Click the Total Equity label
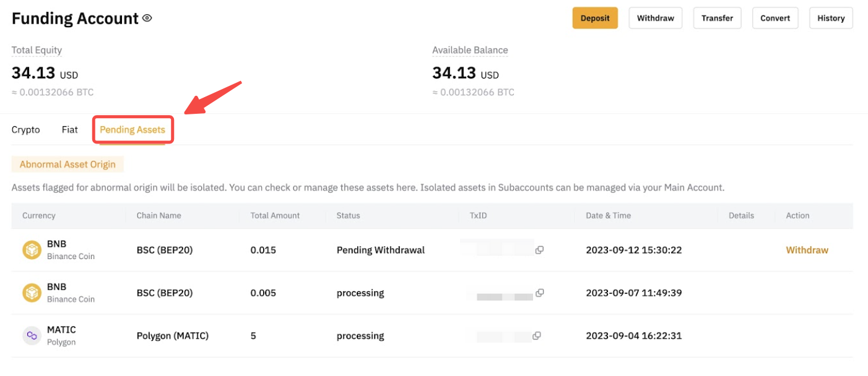The image size is (868, 376). [37, 50]
